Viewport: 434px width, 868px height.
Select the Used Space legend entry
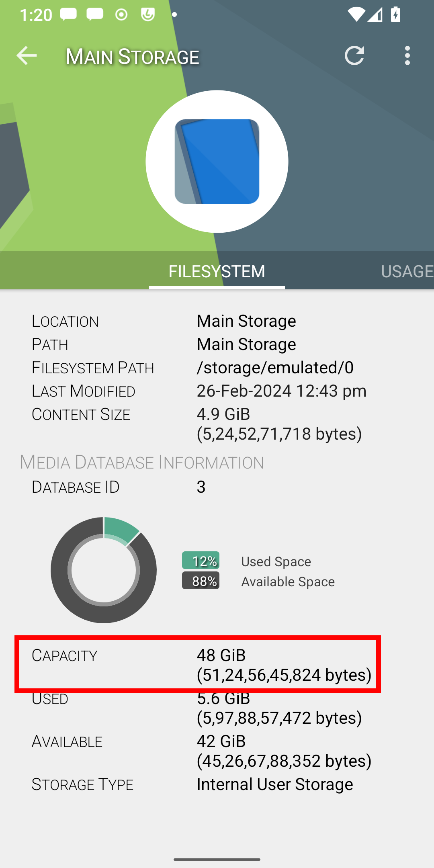[276, 561]
